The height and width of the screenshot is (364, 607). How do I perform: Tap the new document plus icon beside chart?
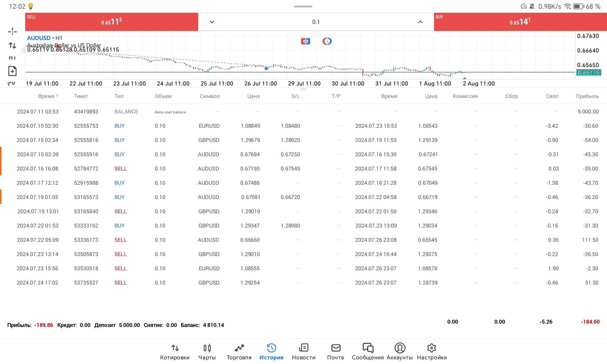(12, 71)
